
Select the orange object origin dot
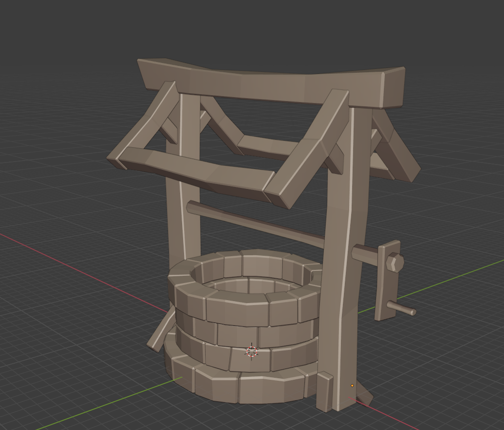pos(352,386)
